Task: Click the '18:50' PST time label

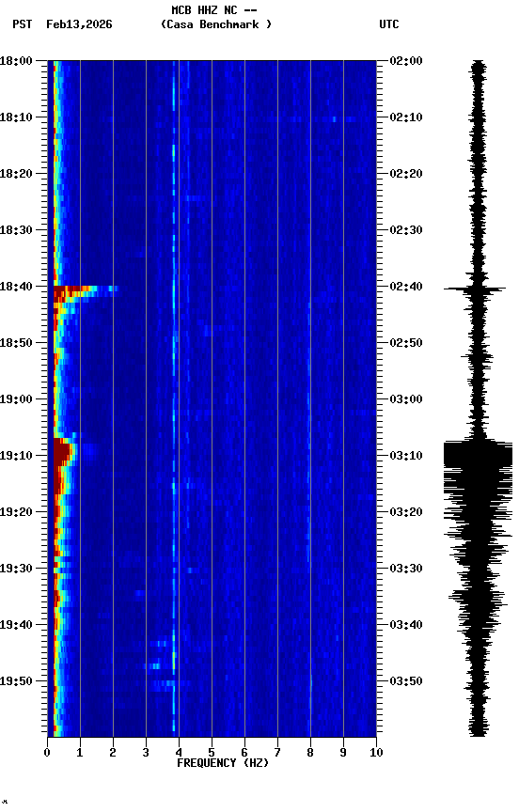Action: (16, 343)
